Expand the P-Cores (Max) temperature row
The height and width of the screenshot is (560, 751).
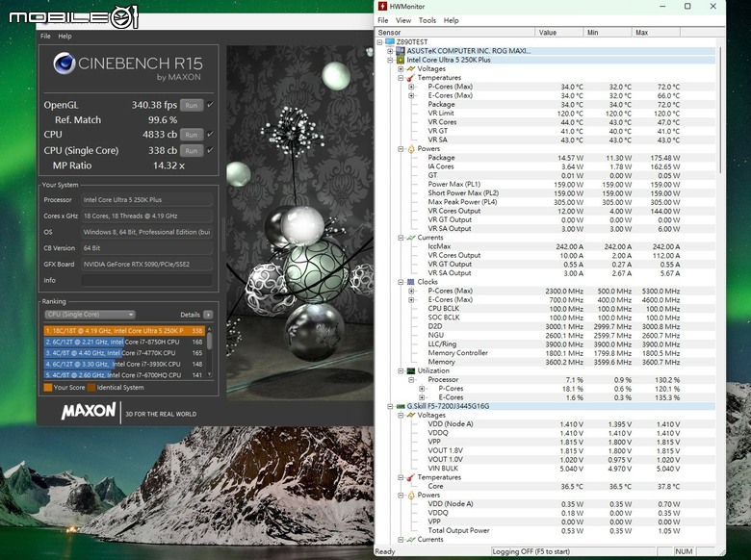[x=411, y=87]
